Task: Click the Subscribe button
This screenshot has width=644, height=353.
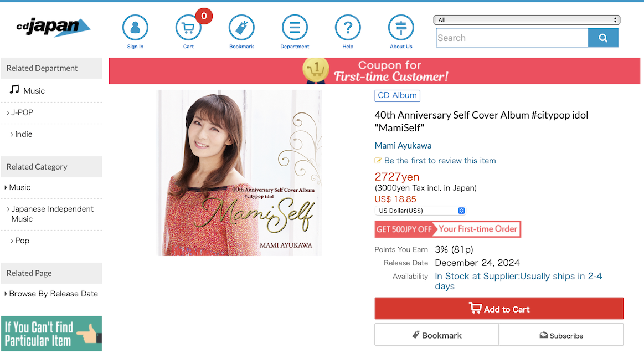Action: [561, 335]
